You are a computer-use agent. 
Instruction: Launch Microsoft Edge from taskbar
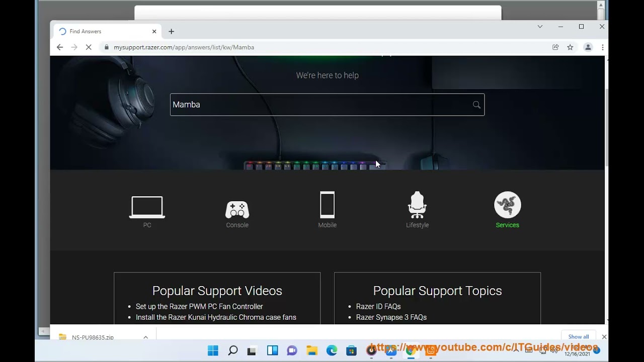pyautogui.click(x=332, y=350)
